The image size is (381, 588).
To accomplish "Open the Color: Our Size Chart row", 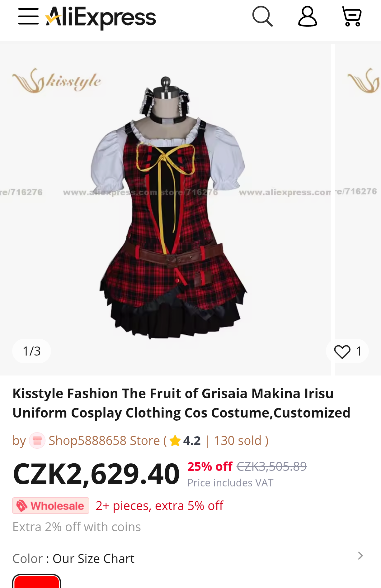I will coord(188,558).
